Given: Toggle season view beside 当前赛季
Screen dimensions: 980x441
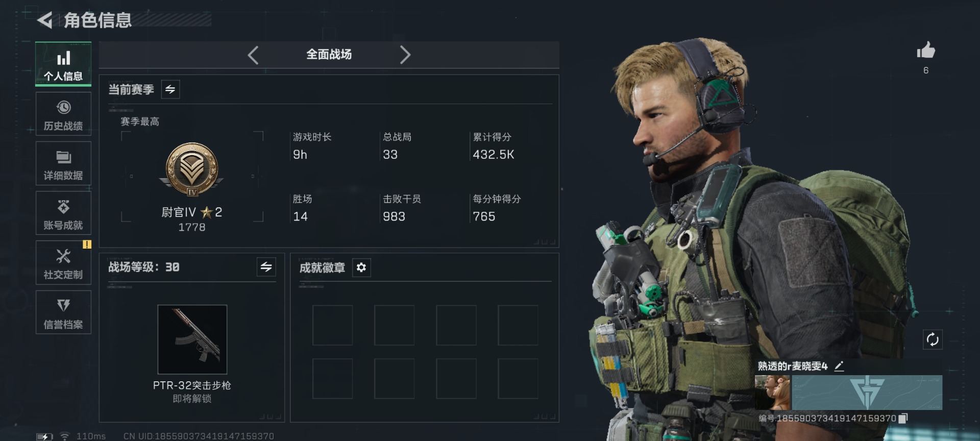Looking at the screenshot, I should [170, 89].
